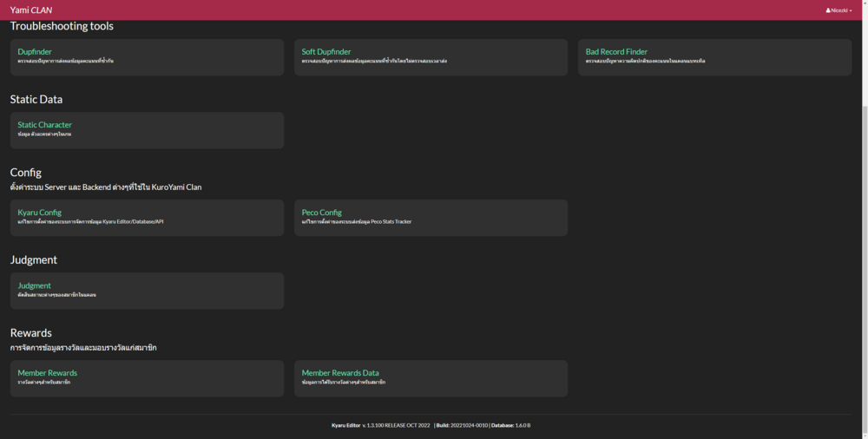
Task: Click the Config section heading
Action: [x=26, y=173]
